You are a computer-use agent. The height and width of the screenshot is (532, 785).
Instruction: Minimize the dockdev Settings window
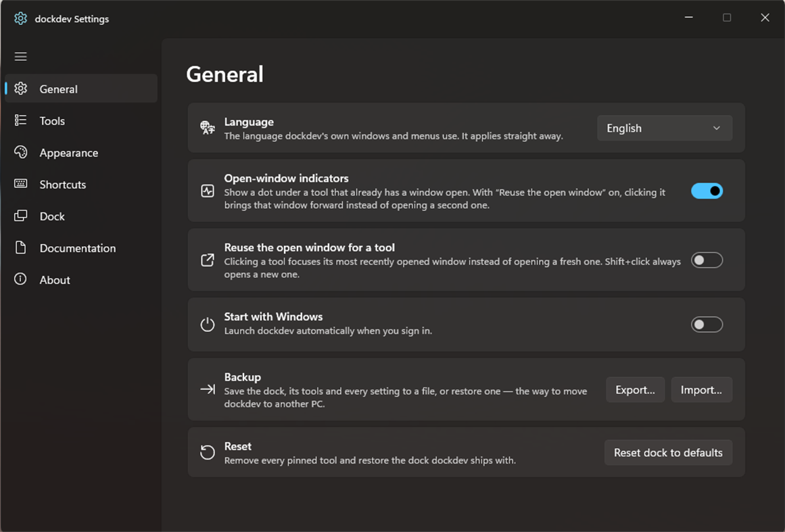[x=688, y=18]
